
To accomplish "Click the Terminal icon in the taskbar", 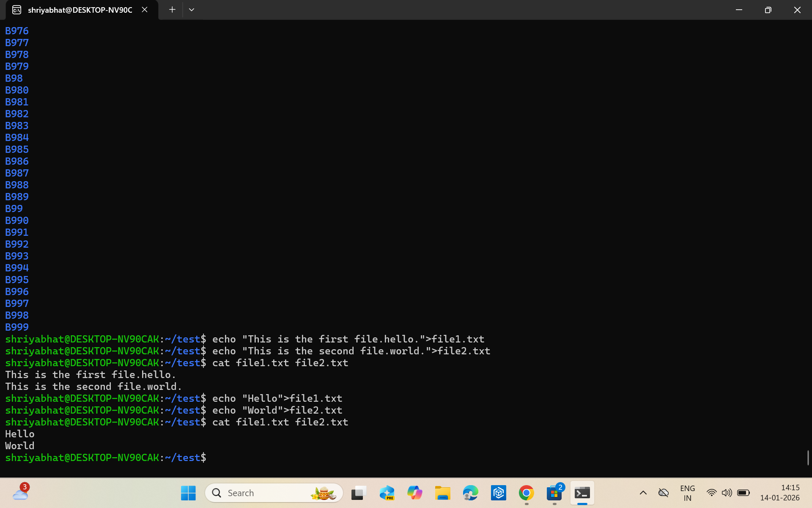I will click(582, 493).
